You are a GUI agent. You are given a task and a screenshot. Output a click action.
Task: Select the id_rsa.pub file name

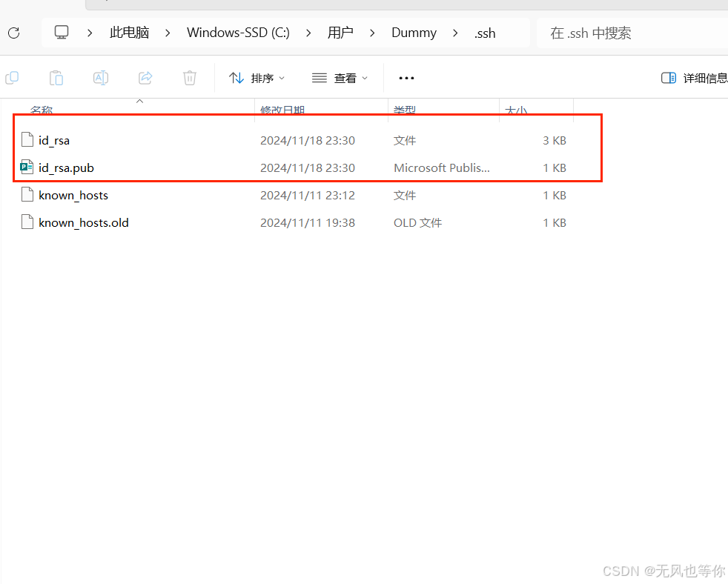66,167
